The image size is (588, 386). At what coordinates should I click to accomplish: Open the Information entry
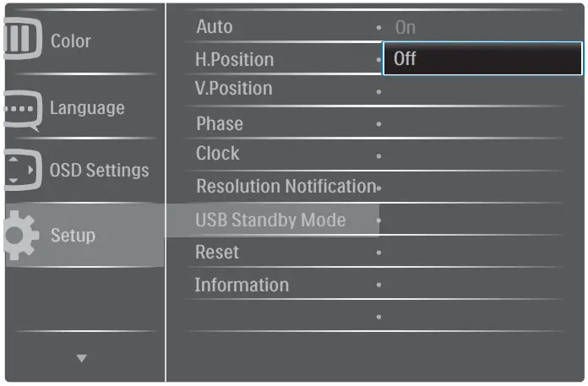242,285
